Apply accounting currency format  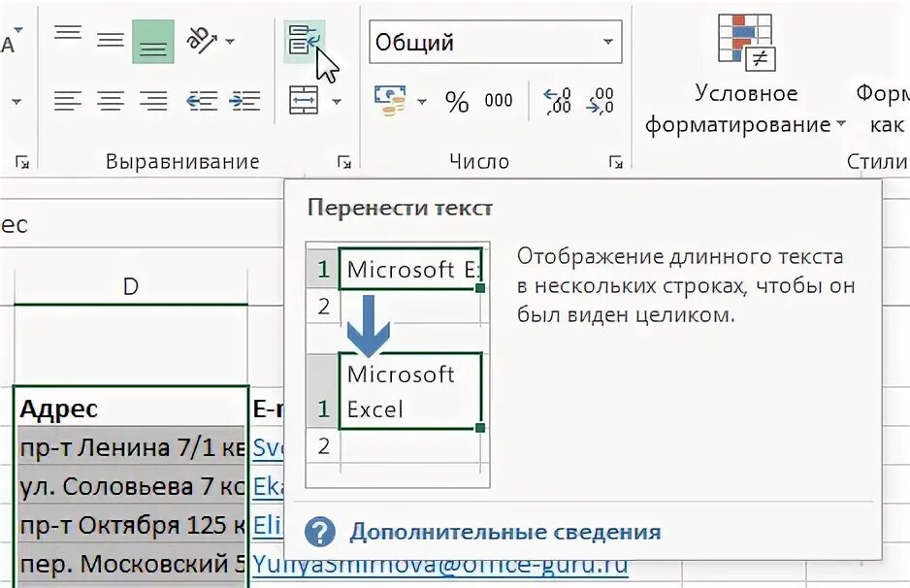tap(389, 101)
